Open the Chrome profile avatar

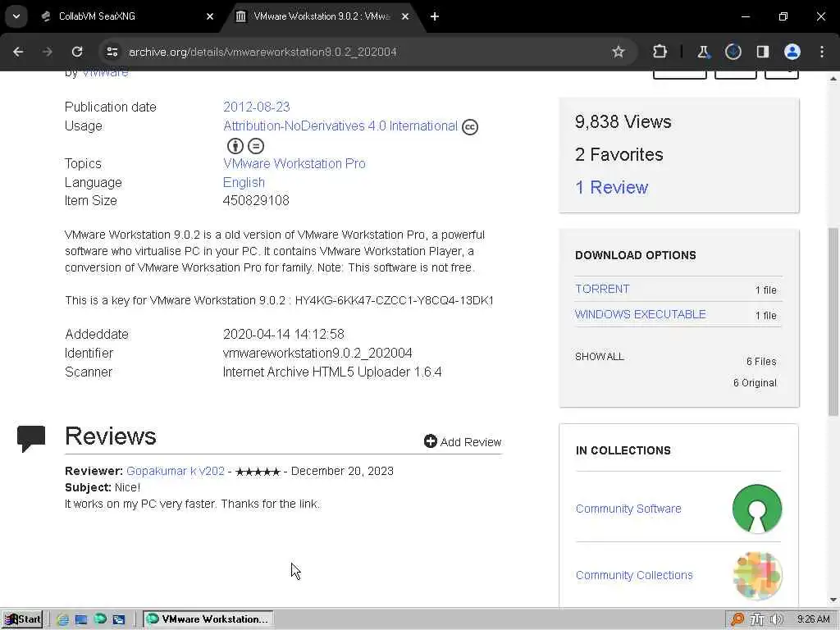[x=792, y=52]
